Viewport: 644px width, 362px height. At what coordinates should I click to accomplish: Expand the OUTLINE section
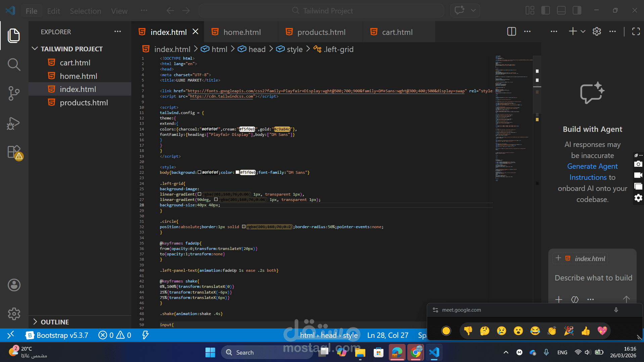(x=55, y=322)
